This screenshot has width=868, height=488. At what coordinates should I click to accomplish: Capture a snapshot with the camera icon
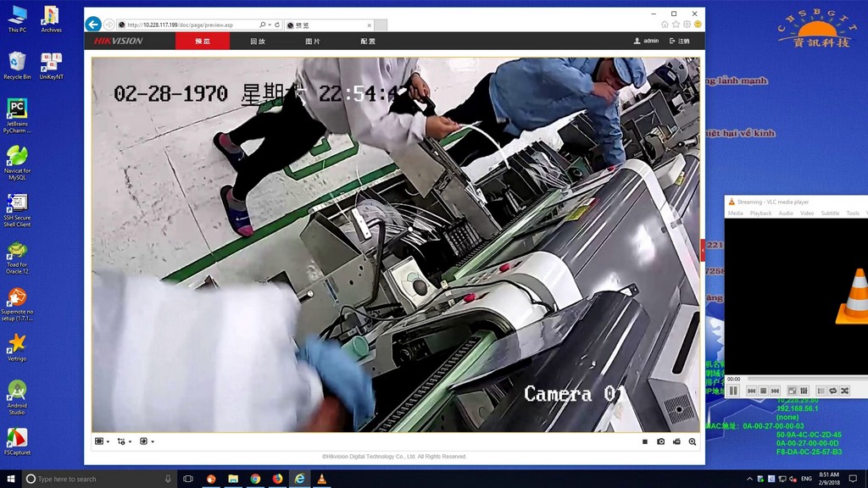coord(661,441)
